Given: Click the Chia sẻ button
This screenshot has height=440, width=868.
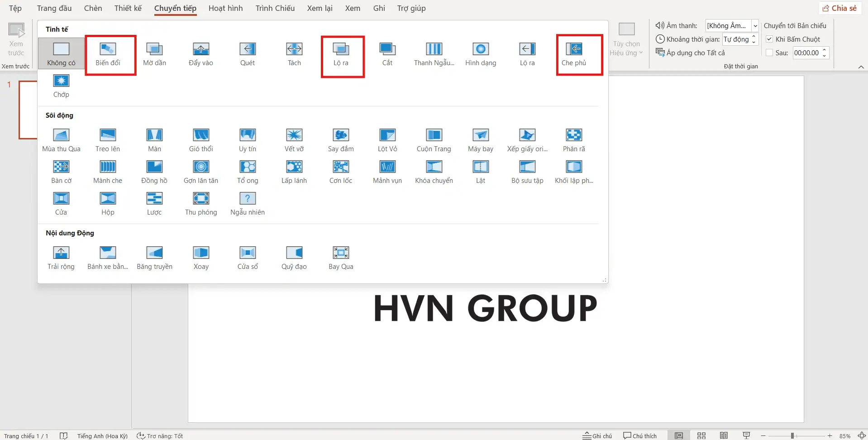Looking at the screenshot, I should (839, 8).
